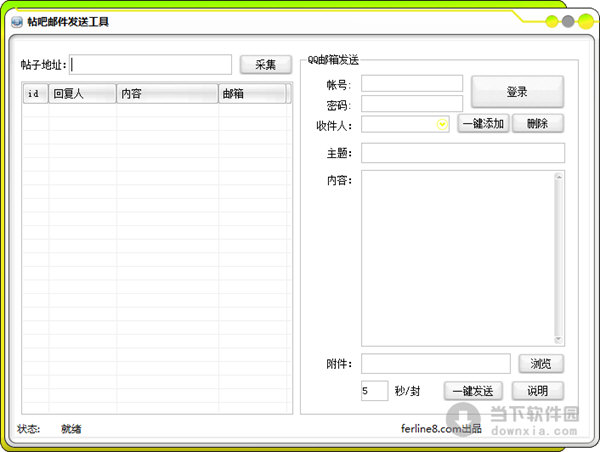600x452 pixels.
Task: Focus the 帖子地址 input field
Action: coord(151,64)
